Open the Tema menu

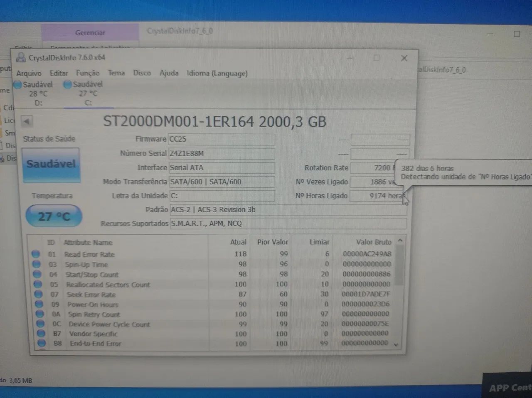point(116,73)
